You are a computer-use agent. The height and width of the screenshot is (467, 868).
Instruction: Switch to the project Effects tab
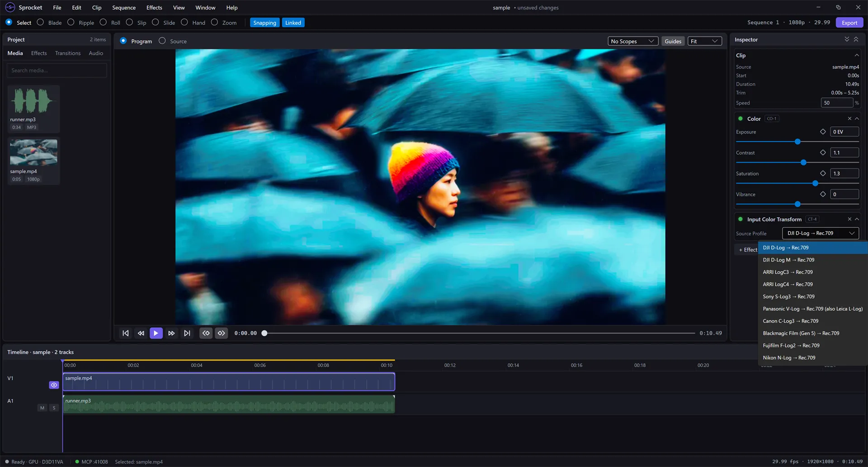point(39,53)
